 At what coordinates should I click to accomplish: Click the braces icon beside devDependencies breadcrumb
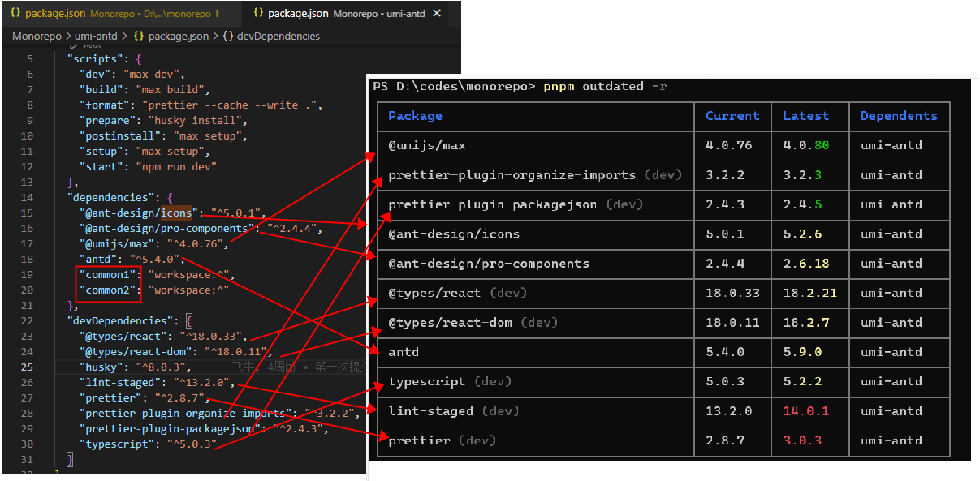coord(228,36)
